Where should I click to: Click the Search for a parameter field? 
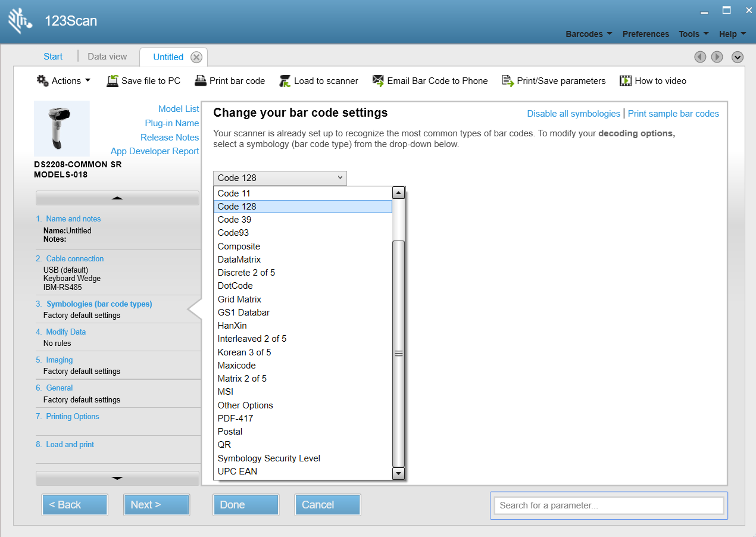609,505
